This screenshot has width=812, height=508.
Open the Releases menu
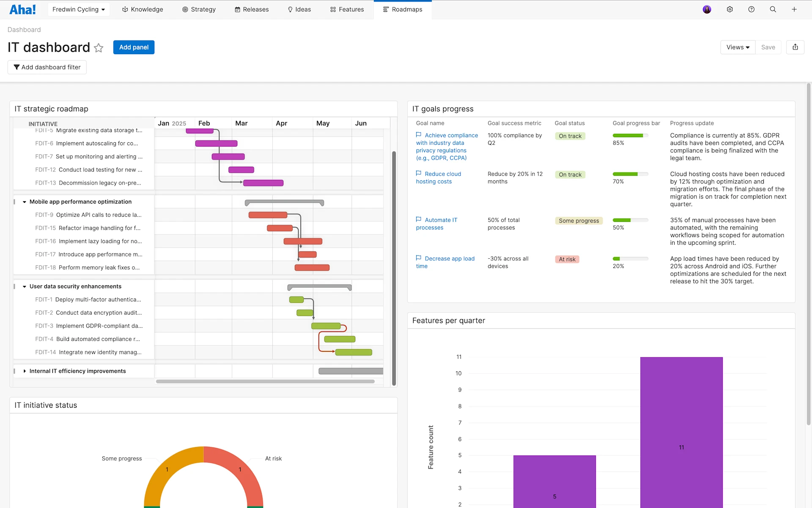252,9
